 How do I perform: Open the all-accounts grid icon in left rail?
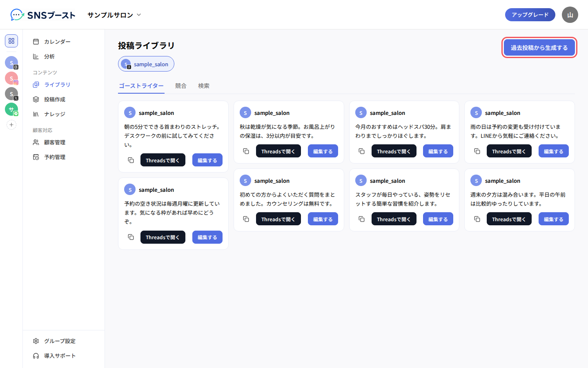(11, 41)
